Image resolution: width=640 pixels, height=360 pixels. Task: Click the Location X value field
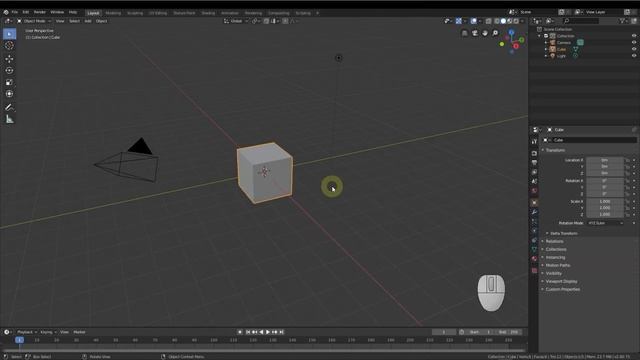pos(605,160)
